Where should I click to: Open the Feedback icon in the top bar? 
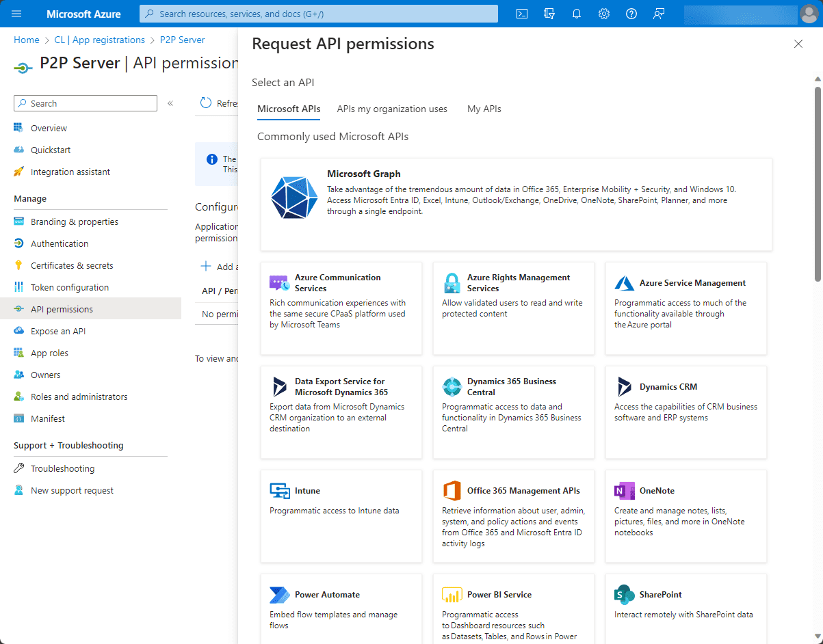[659, 14]
